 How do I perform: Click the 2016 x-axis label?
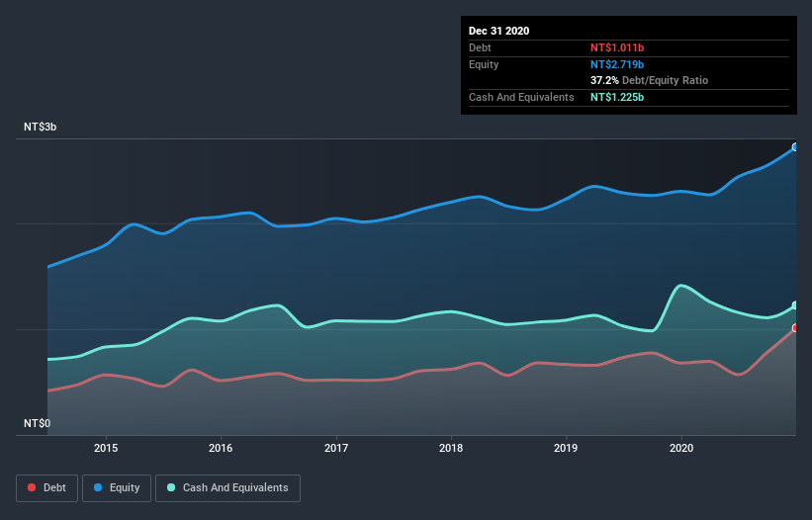click(221, 448)
